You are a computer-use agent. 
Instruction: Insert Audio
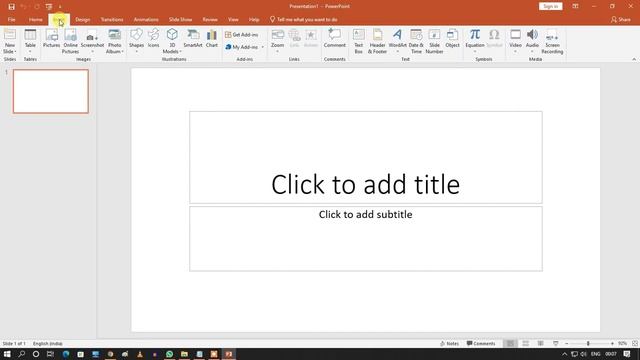coord(532,41)
